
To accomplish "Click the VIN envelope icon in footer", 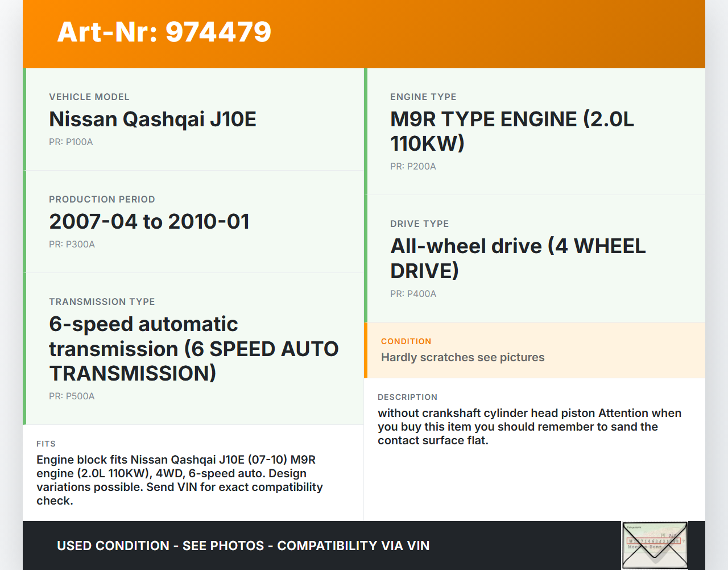I will 655,545.
